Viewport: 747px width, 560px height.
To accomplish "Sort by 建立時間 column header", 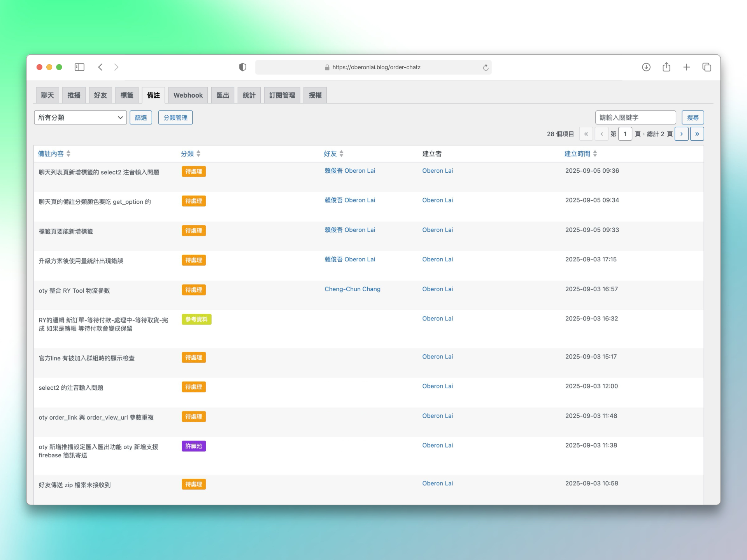I will [x=577, y=154].
